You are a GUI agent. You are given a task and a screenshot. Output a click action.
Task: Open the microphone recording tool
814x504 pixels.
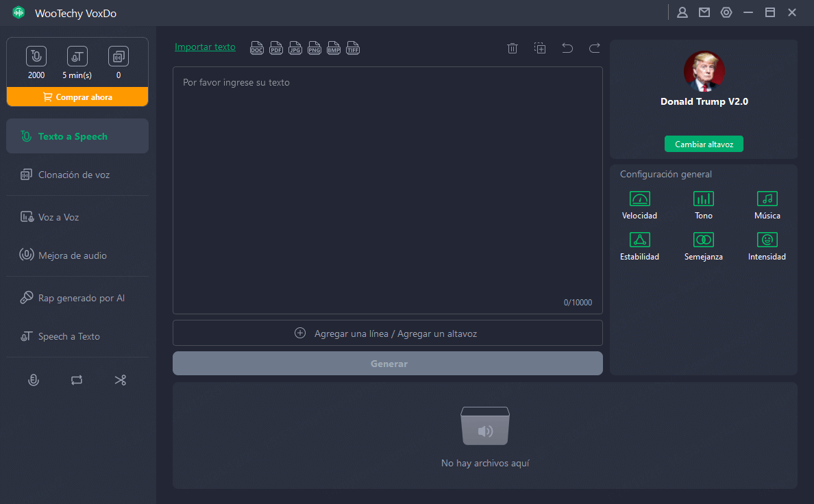click(33, 380)
